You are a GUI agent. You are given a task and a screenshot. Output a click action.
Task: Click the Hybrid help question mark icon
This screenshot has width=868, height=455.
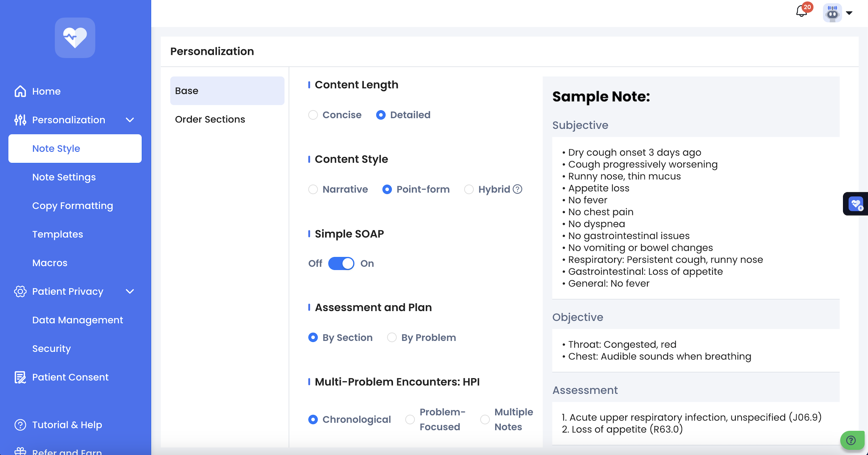[518, 189]
